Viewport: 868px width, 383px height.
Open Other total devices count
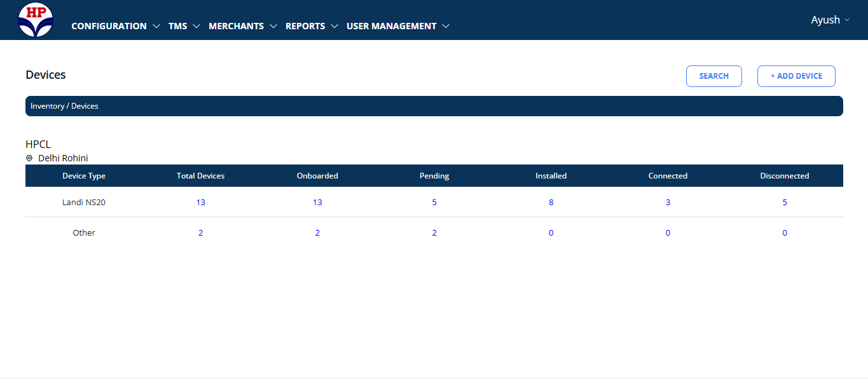(x=201, y=233)
